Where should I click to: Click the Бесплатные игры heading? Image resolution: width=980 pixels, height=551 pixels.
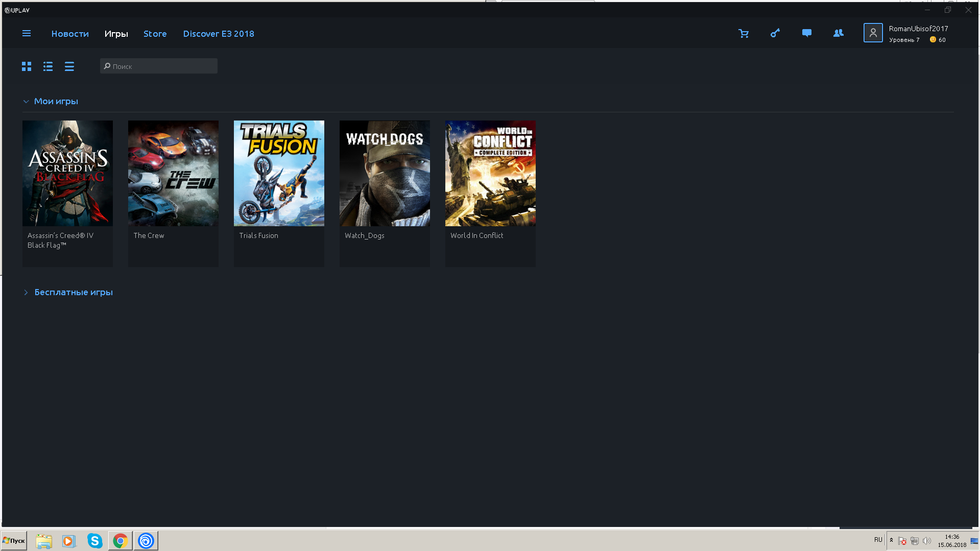[x=74, y=292]
